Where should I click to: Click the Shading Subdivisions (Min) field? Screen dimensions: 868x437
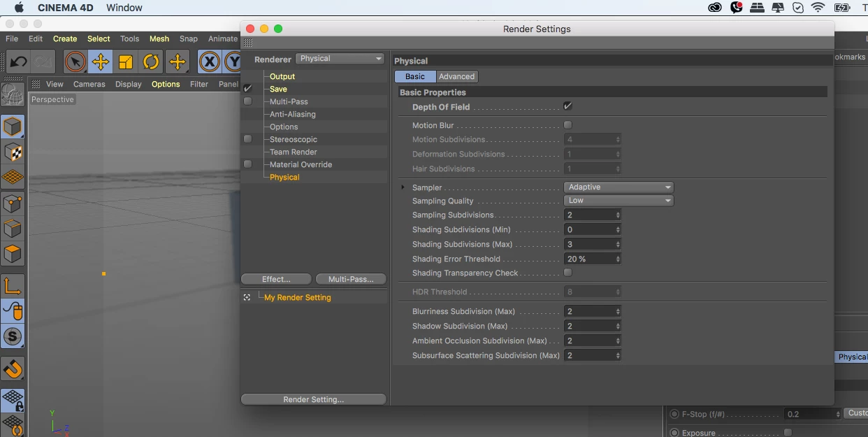(x=592, y=230)
